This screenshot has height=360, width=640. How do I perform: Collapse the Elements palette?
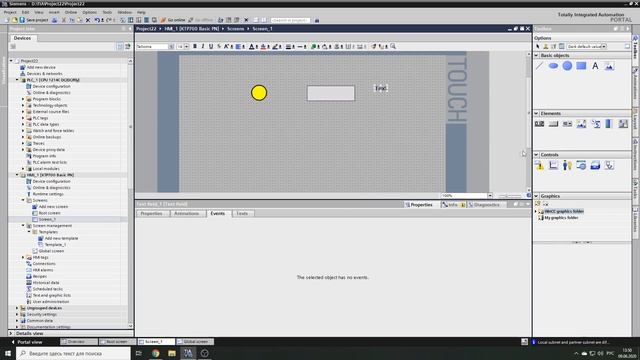point(536,113)
